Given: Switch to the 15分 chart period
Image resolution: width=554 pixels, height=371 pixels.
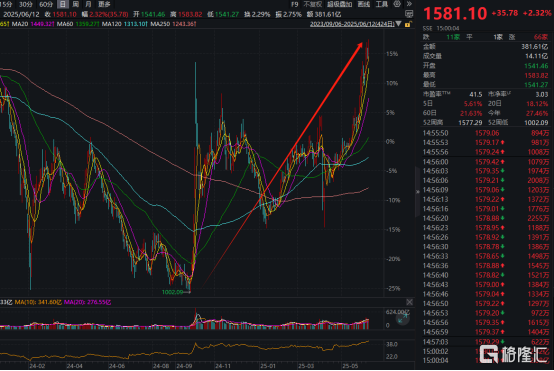Looking at the screenshot, I should tap(6, 4).
